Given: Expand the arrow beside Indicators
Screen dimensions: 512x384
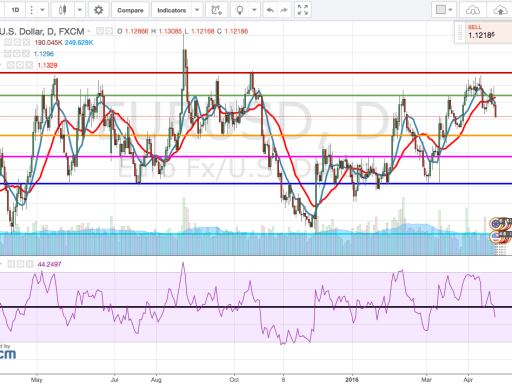Looking at the screenshot, I should coord(197,10).
